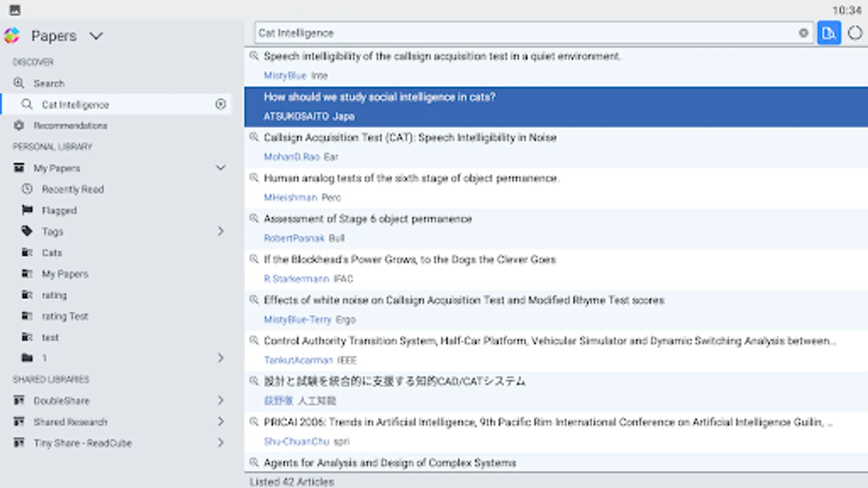Screen dimensions: 868x488
Task: Open the Flagged papers list
Action: (59, 210)
